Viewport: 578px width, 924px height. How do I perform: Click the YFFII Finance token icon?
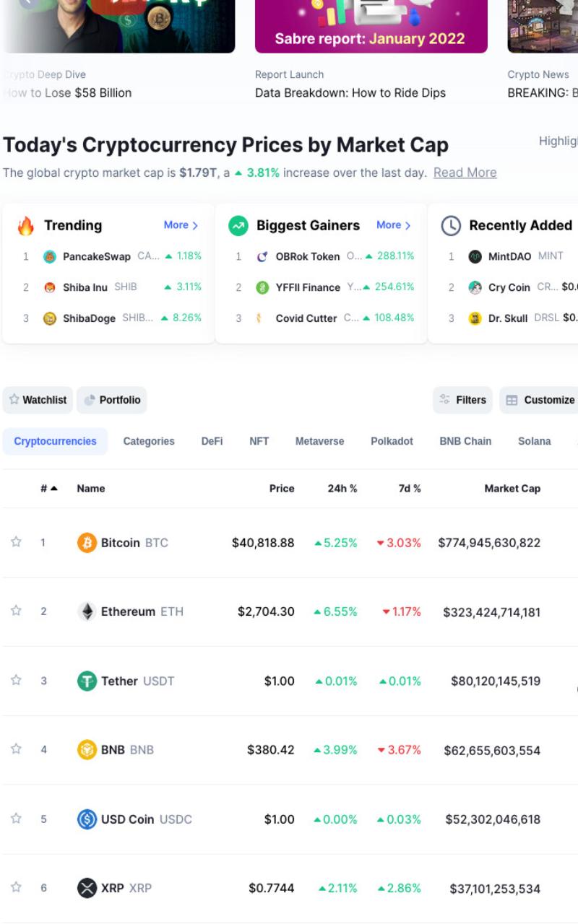(262, 287)
